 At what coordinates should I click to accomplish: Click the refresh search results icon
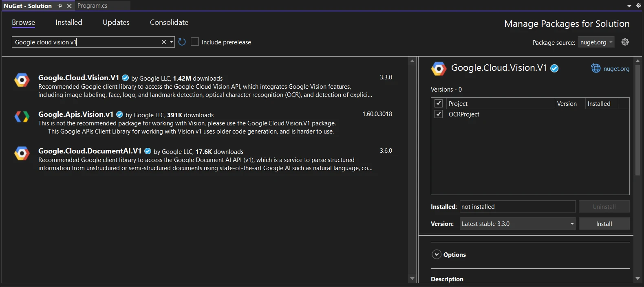click(182, 42)
